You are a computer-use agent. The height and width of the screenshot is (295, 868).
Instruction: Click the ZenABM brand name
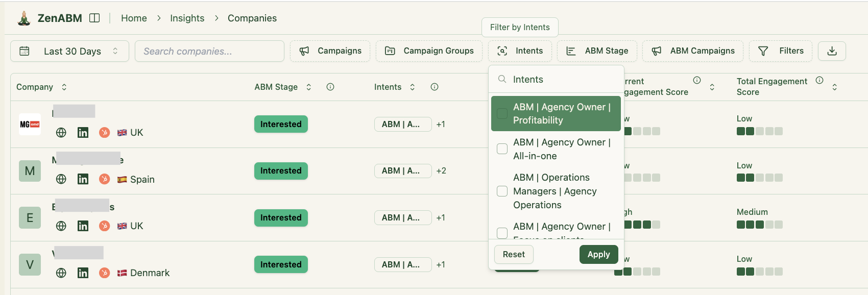pos(60,18)
